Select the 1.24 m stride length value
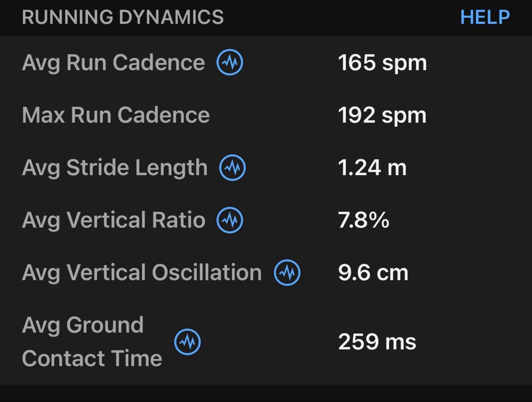Image resolution: width=532 pixels, height=402 pixels. (372, 168)
